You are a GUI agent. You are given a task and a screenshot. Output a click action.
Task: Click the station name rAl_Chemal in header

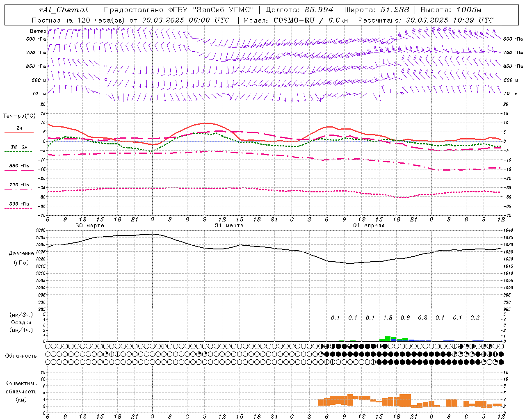64,10
